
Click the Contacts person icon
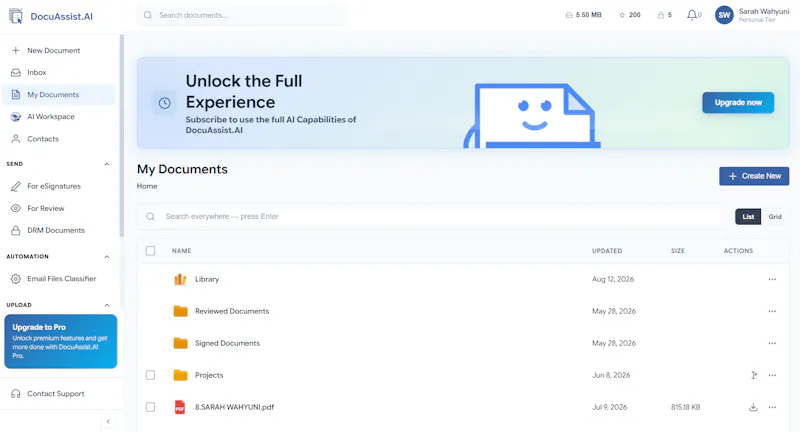[16, 139]
